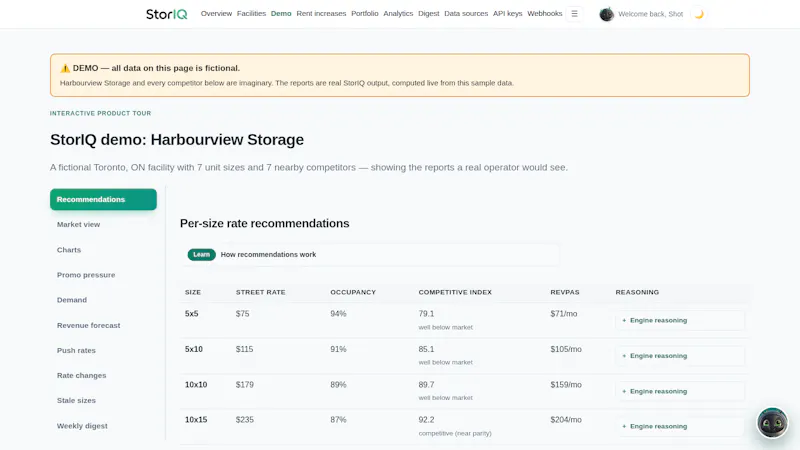Go to Data sources
The height and width of the screenshot is (450, 800).
click(466, 14)
